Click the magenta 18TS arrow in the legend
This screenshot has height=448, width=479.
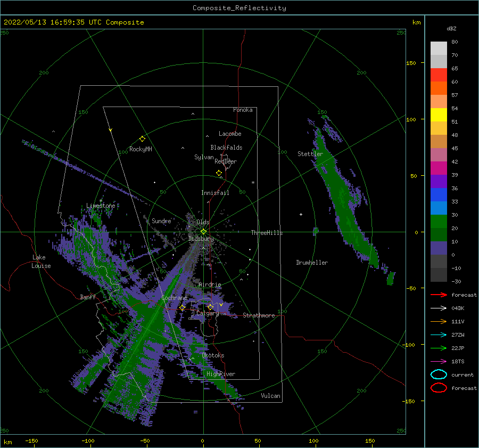(439, 362)
